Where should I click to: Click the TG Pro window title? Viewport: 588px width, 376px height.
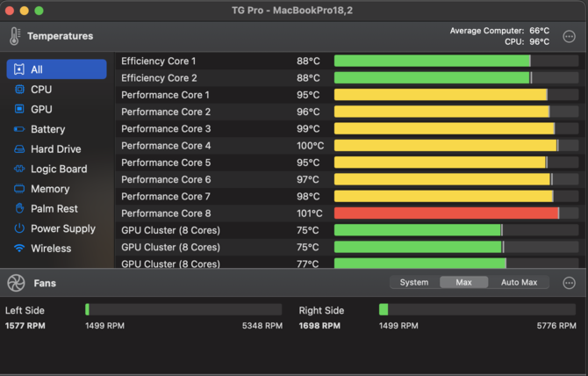pyautogui.click(x=292, y=11)
